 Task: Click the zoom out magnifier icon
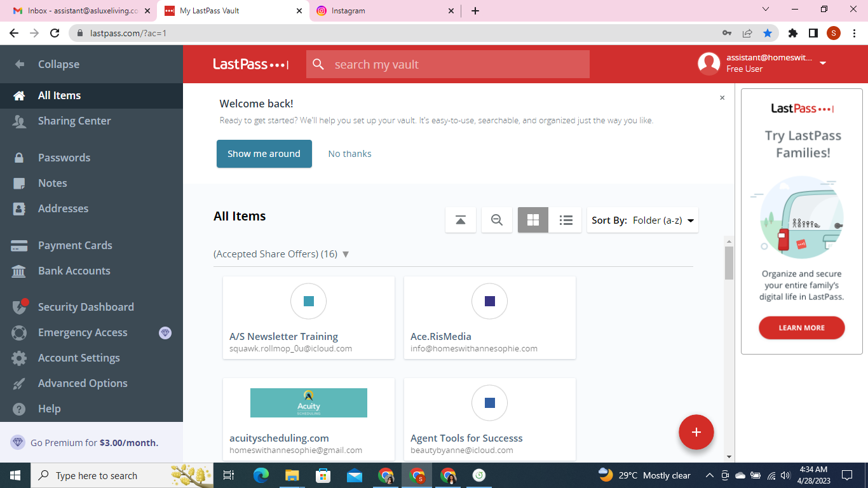[497, 220]
